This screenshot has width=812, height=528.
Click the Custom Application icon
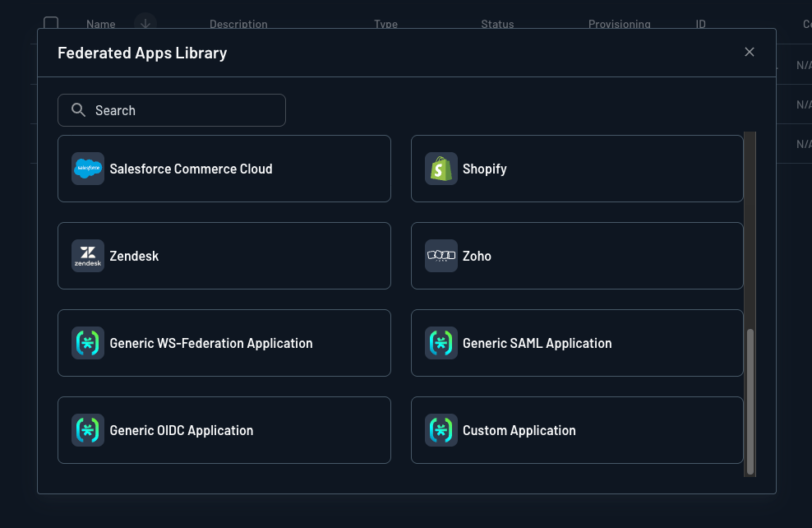click(x=441, y=429)
